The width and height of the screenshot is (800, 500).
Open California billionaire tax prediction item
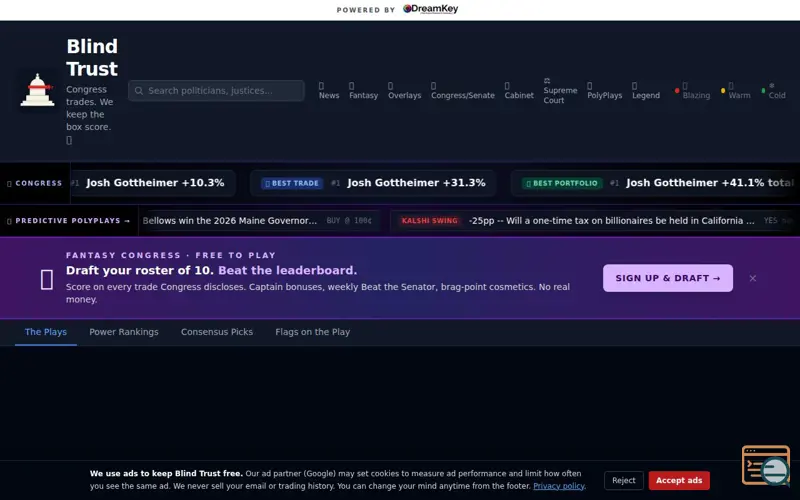click(x=611, y=221)
